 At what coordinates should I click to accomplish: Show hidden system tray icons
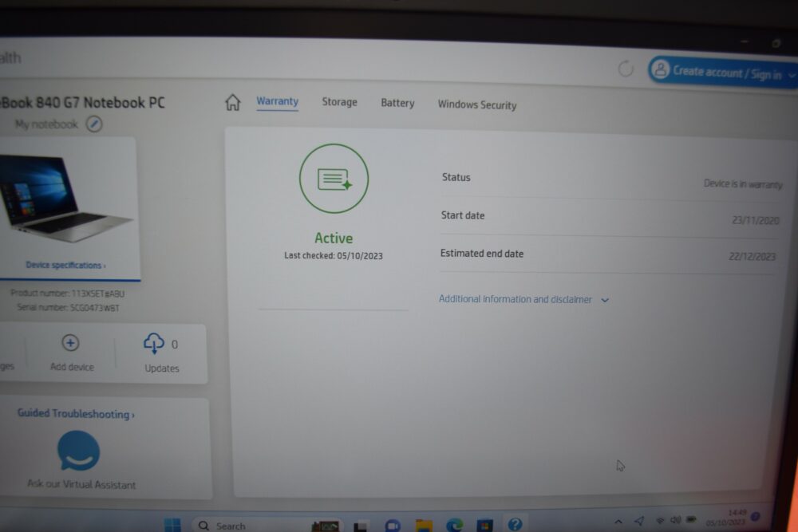click(618, 522)
